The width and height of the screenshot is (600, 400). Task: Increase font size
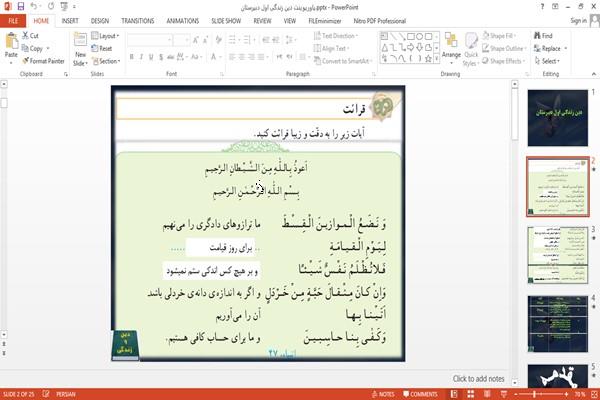(x=196, y=40)
